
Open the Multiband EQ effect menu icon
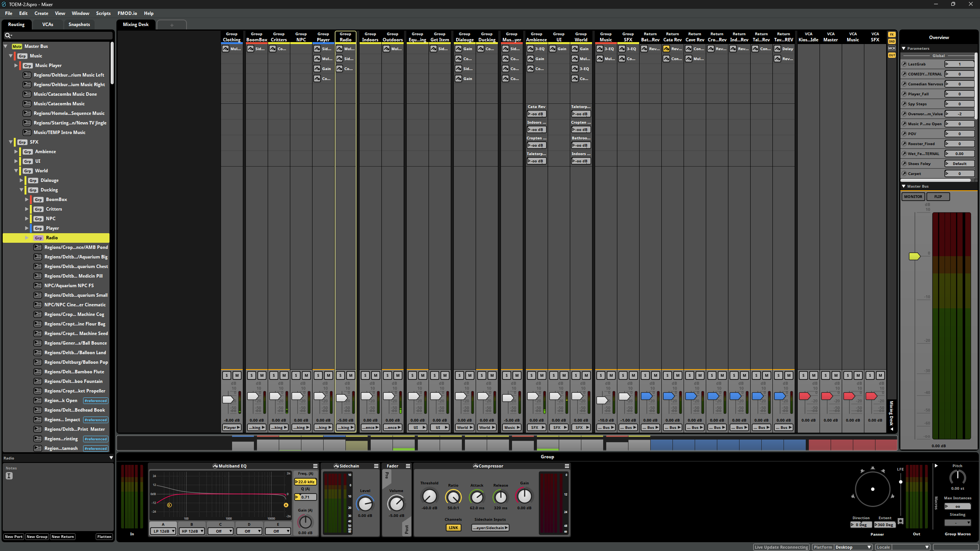(315, 466)
